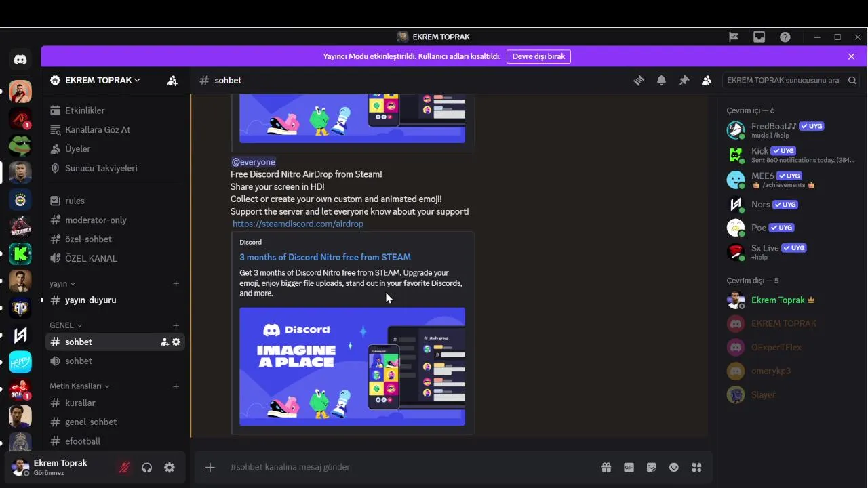Open notification settings bell icon
The width and height of the screenshot is (868, 488).
[661, 80]
